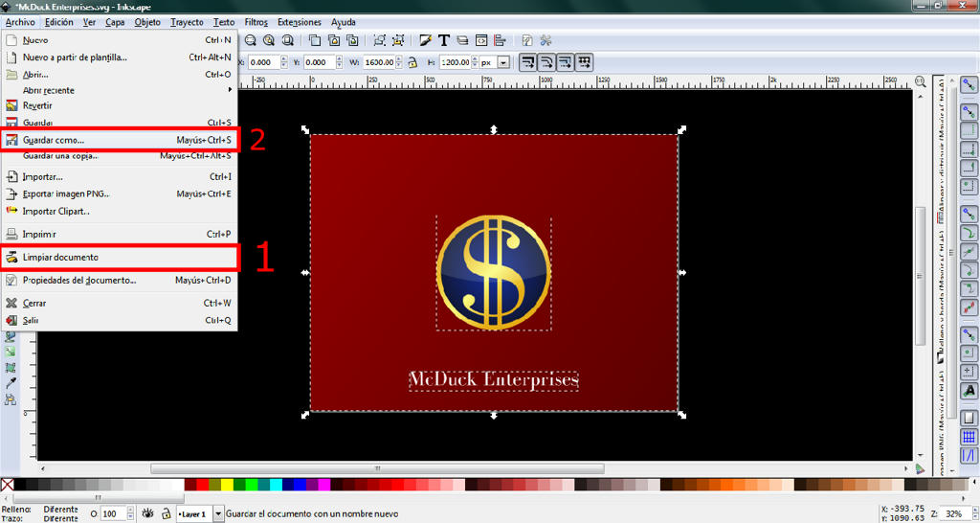Click the Group objects toolbar icon
Screen dimensions: 980x523
click(379, 40)
